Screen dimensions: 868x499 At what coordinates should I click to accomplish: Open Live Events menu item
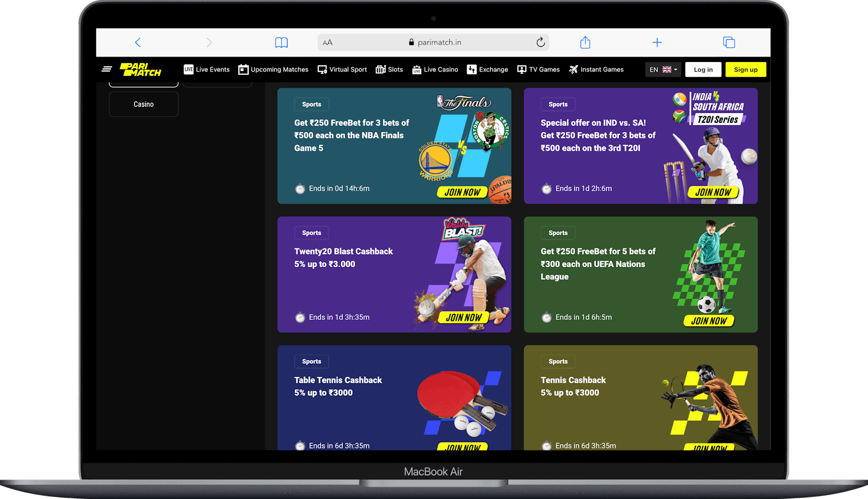tap(207, 70)
